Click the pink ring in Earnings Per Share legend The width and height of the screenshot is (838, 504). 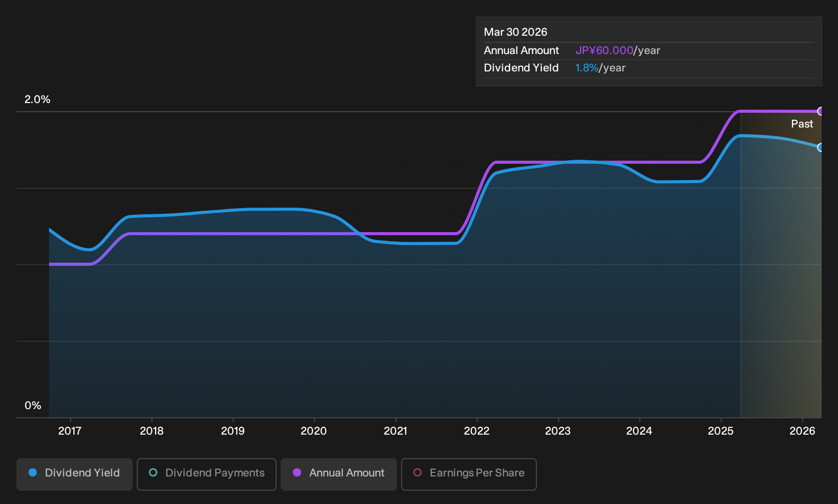click(x=417, y=473)
